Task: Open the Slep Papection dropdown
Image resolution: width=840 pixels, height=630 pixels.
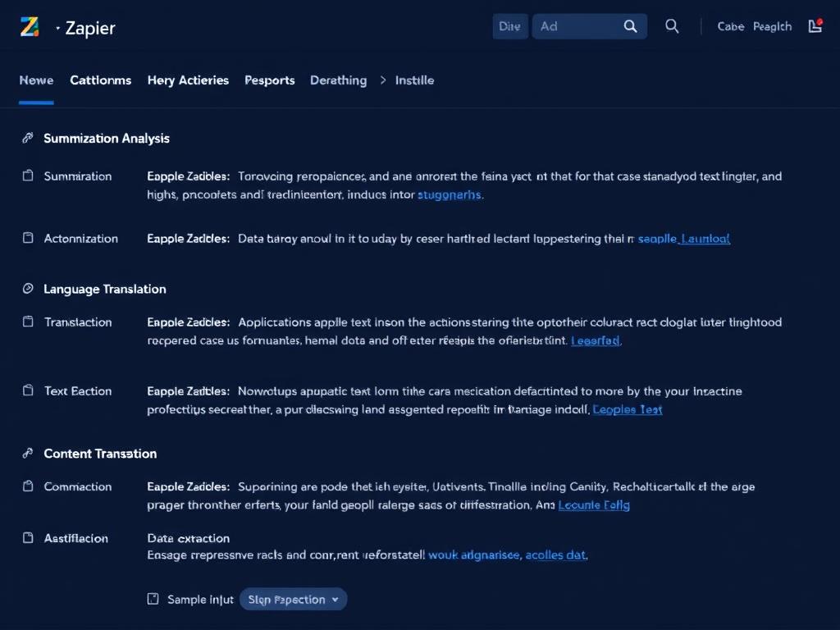Action: pyautogui.click(x=293, y=600)
